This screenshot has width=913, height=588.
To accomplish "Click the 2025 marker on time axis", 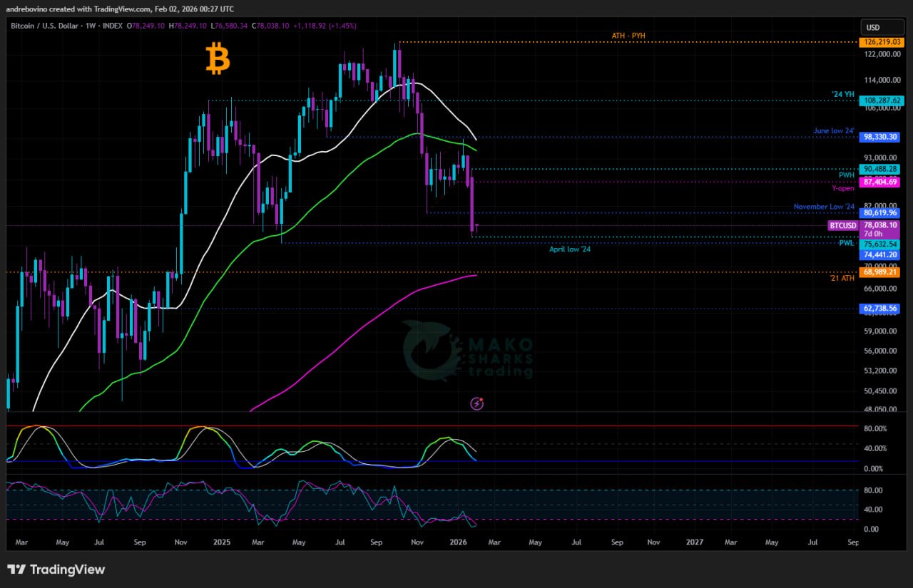I will click(222, 542).
